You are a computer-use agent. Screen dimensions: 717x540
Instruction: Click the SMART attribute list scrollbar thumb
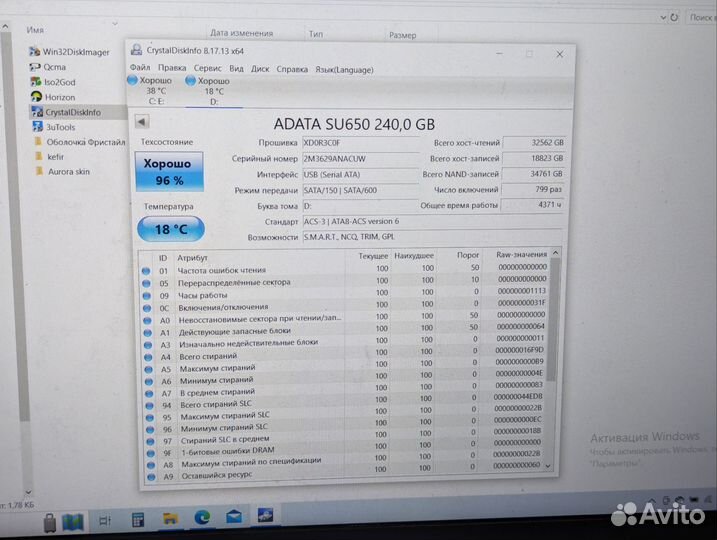(552, 320)
